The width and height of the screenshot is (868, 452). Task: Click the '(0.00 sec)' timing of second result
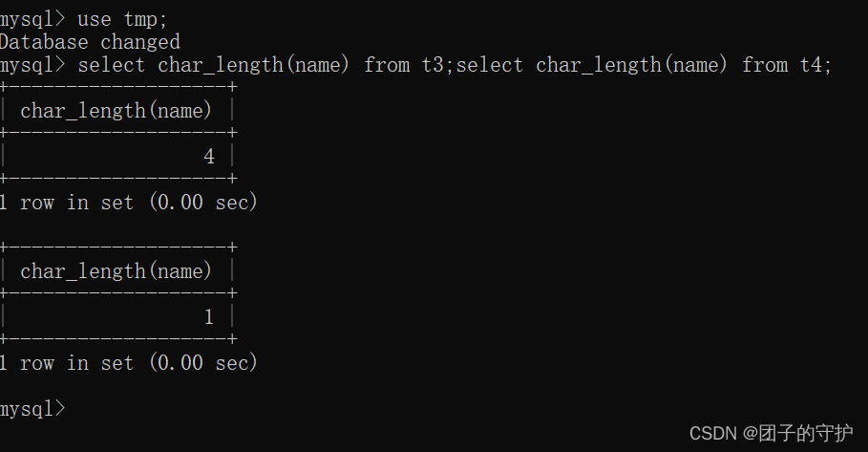[x=203, y=363]
